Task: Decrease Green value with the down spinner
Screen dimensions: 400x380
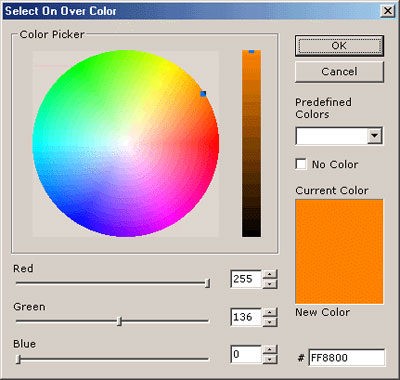Action: [x=270, y=322]
